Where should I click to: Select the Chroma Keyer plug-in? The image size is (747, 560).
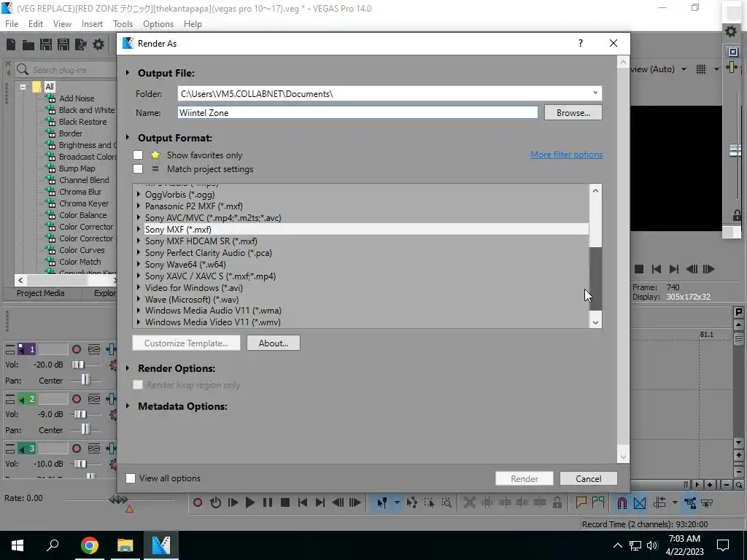point(83,203)
